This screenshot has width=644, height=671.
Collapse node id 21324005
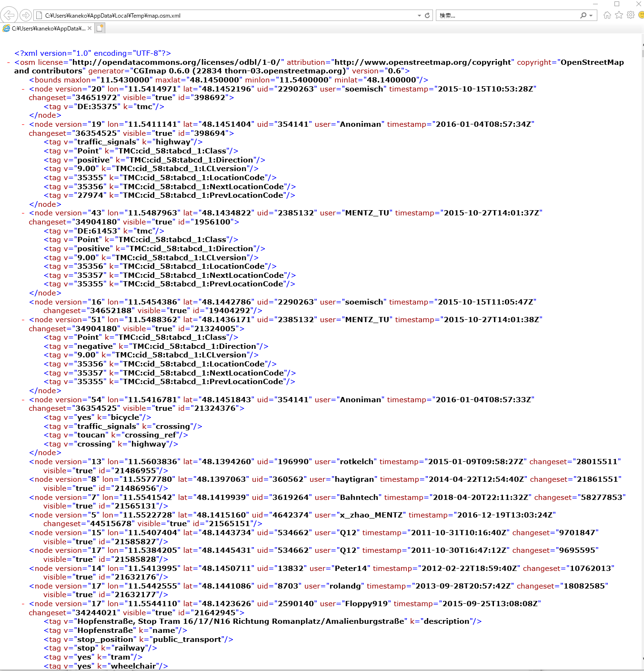coord(23,320)
